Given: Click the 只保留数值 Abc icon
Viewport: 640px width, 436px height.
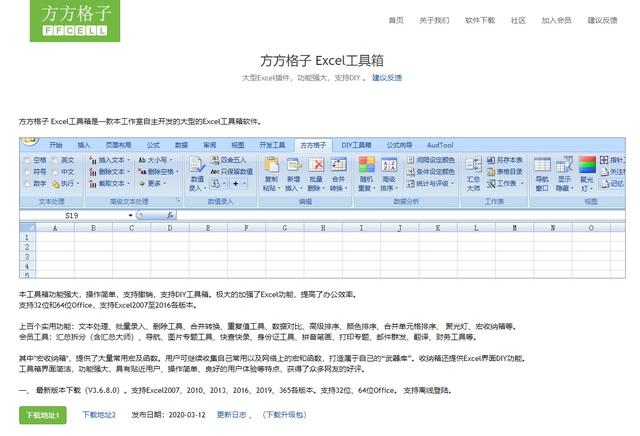Looking at the screenshot, I should click(215, 172).
